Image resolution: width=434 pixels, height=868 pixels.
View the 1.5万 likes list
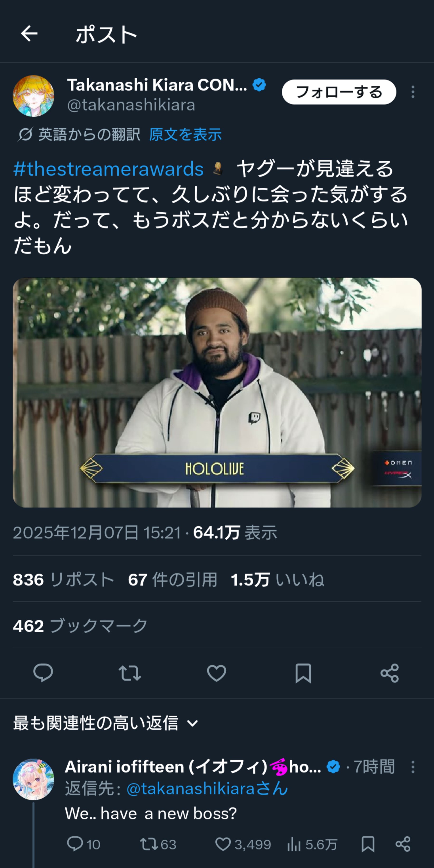[x=277, y=579]
